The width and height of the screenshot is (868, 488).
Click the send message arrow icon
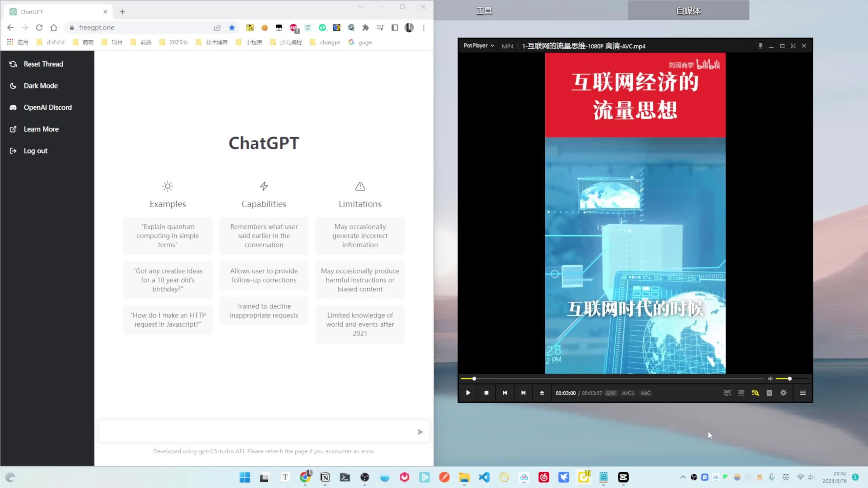420,432
